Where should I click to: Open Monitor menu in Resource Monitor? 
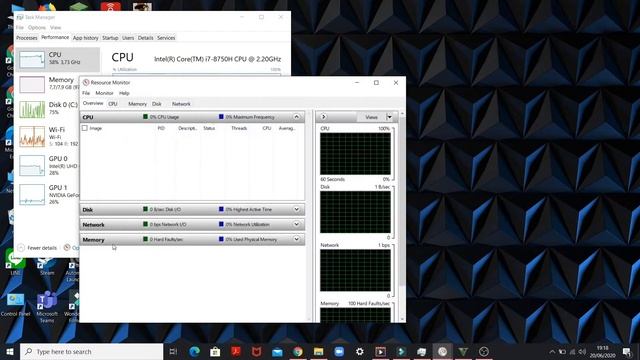point(104,93)
